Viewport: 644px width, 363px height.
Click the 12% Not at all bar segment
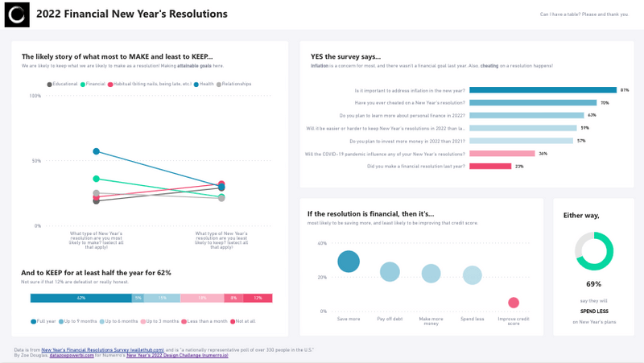[258, 298]
